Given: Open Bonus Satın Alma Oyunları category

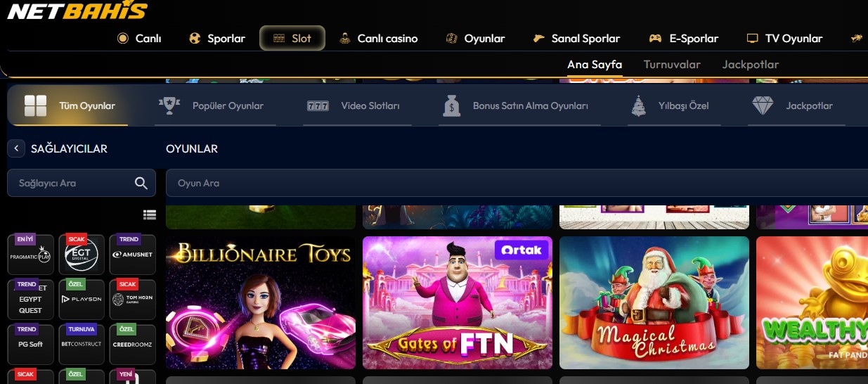Looking at the screenshot, I should pyautogui.click(x=518, y=106).
